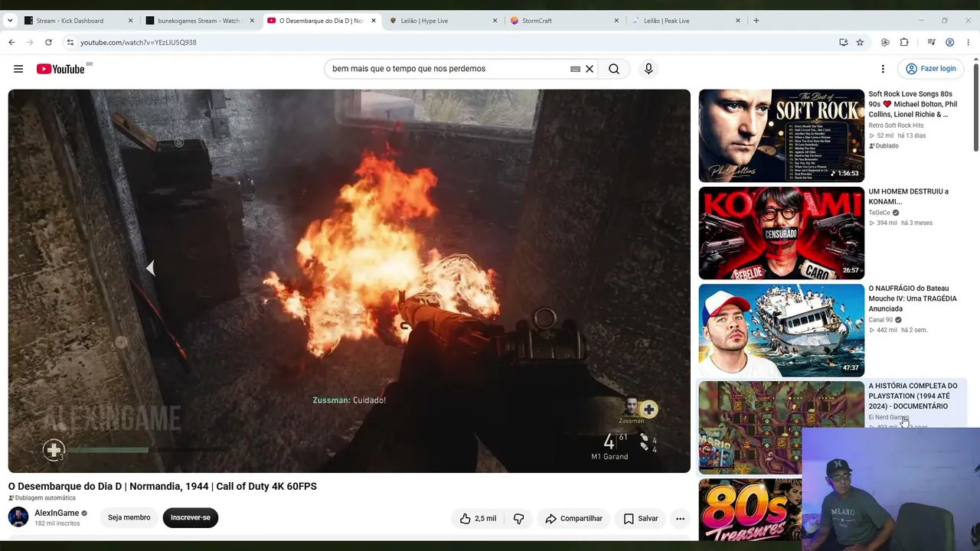Close the Kick Dashboard tab
The width and height of the screenshot is (980, 551).
(131, 21)
